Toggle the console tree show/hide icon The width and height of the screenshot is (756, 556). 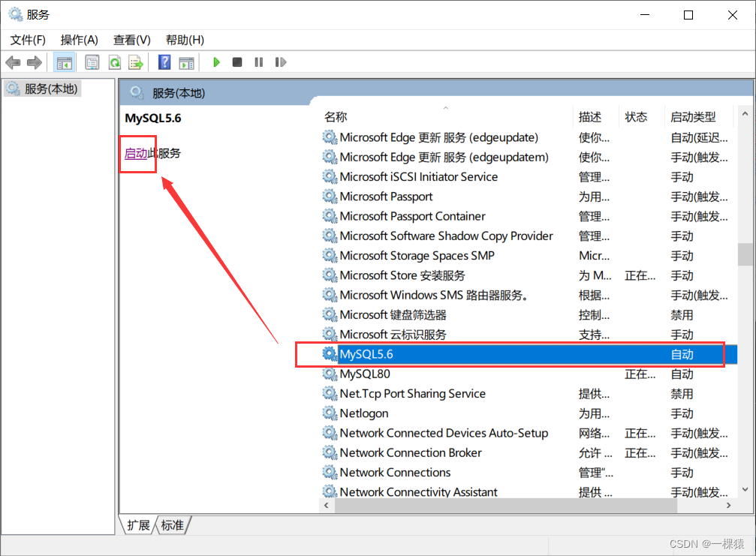click(65, 62)
